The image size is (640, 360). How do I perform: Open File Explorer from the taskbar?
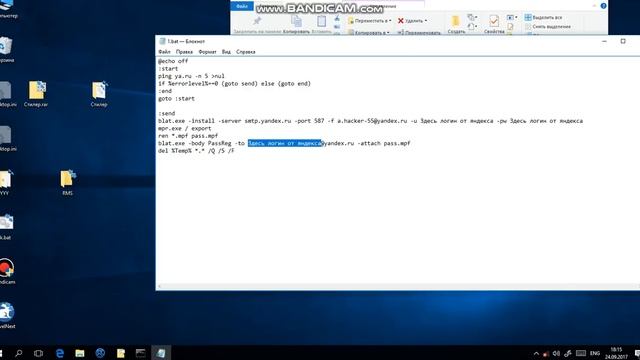(80, 353)
